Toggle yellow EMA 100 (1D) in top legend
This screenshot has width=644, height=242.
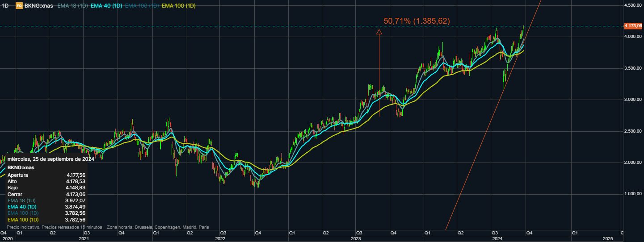[177, 6]
